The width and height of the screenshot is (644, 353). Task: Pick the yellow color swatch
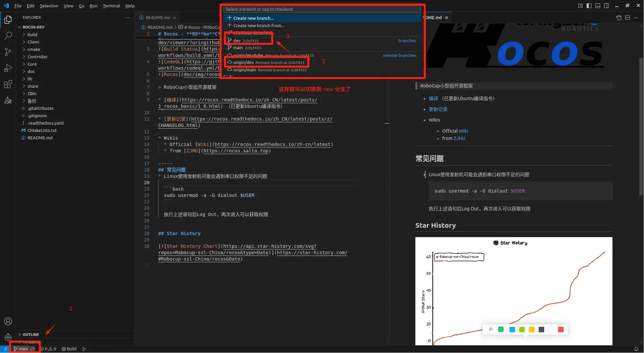[531, 330]
